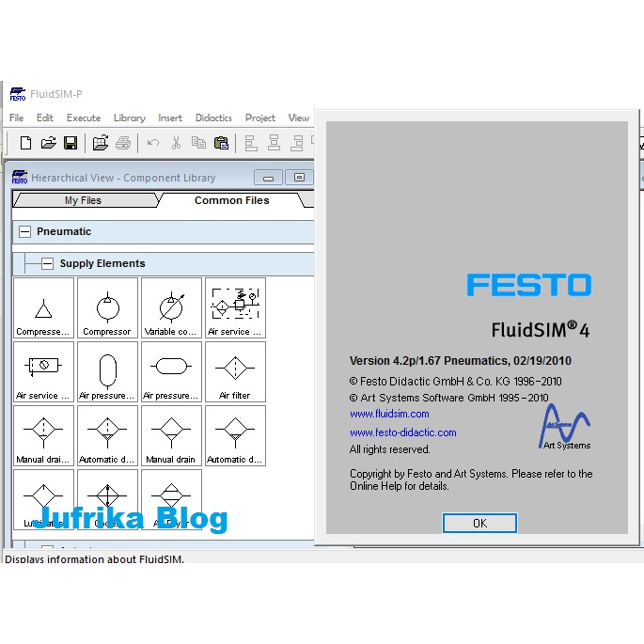
Task: Click the copy toolbar icon
Action: pyautogui.click(x=198, y=143)
